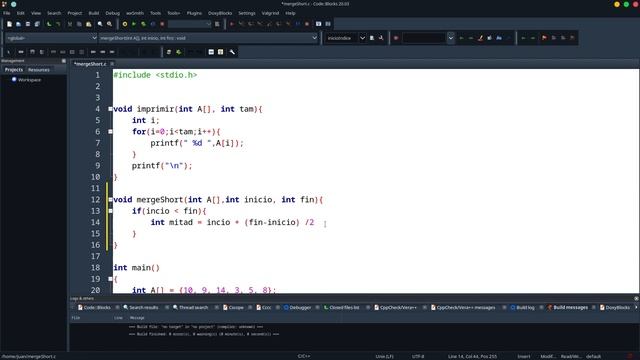
Task: Click the search toolbar text field
Action: click(424, 38)
